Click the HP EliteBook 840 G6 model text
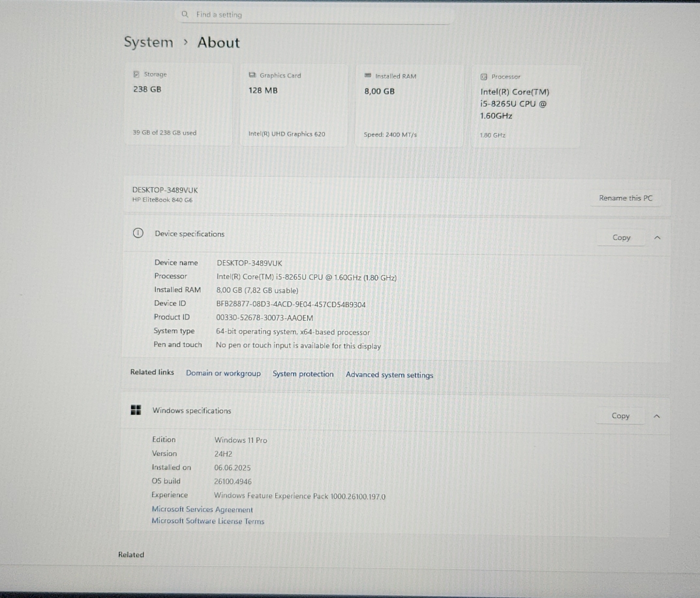 tap(162, 200)
